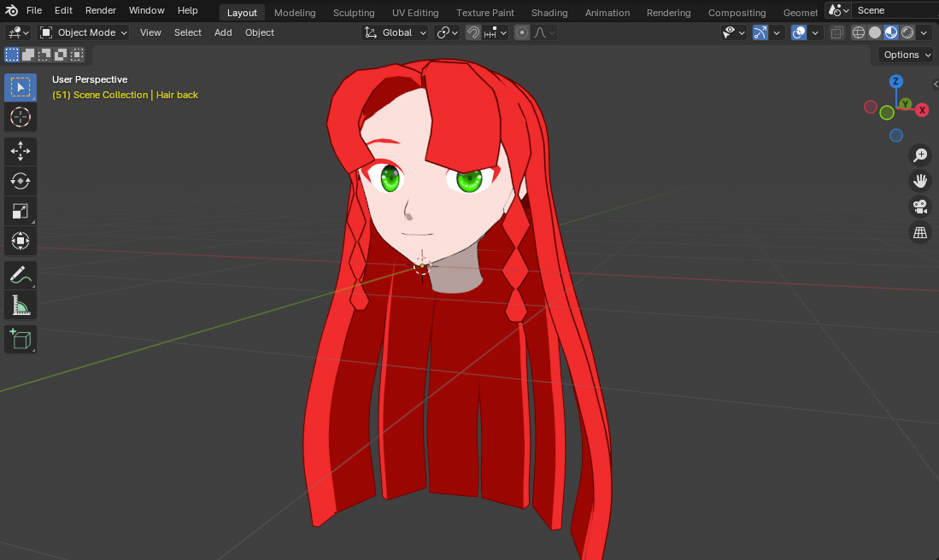Toggle snapping magnet button
Screen dimensions: 939x560
(x=473, y=33)
